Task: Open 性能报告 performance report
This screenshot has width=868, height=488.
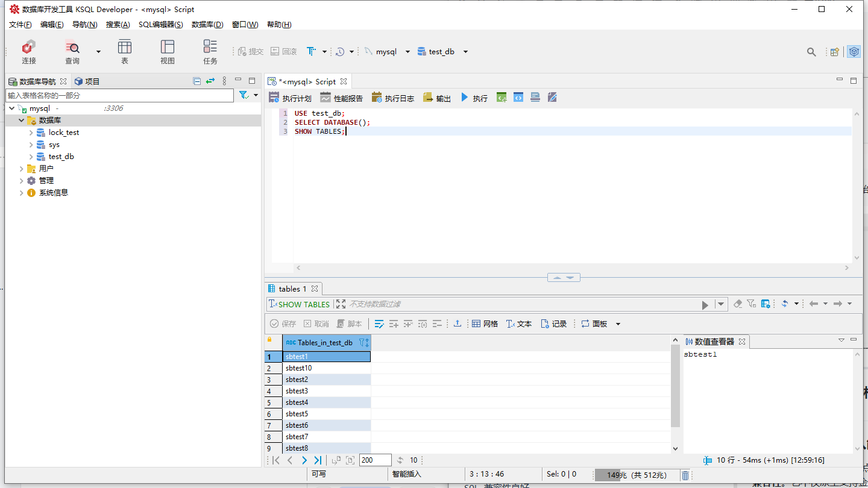Action: pos(341,98)
